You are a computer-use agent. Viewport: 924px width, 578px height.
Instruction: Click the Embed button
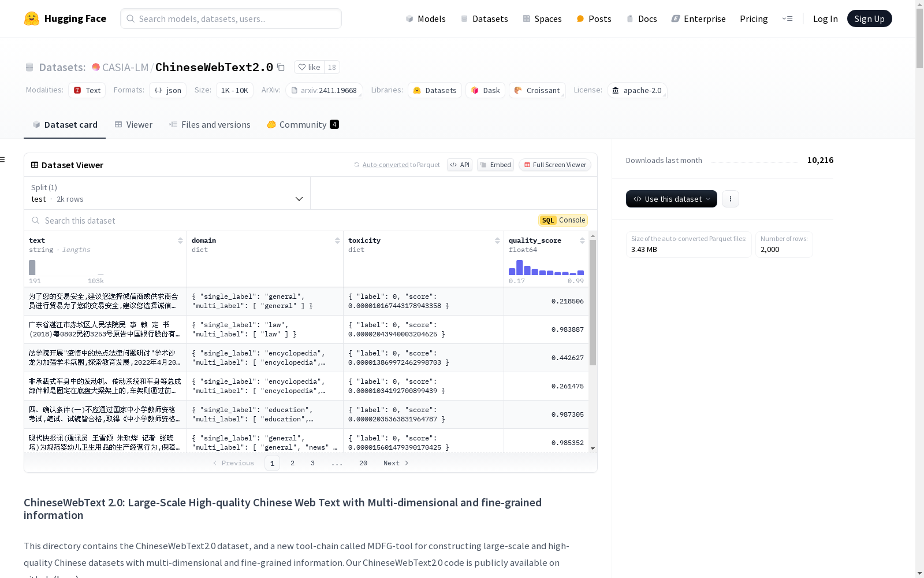pyautogui.click(x=495, y=165)
